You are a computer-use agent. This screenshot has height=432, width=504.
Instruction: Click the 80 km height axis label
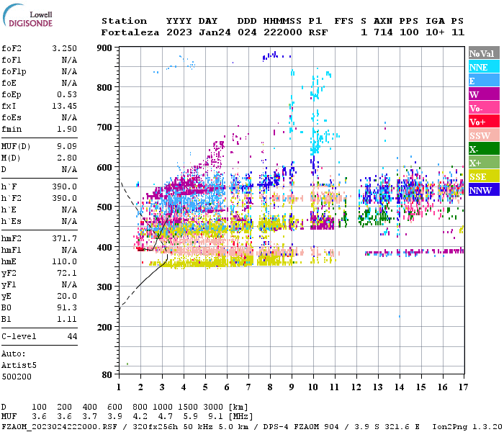(107, 375)
